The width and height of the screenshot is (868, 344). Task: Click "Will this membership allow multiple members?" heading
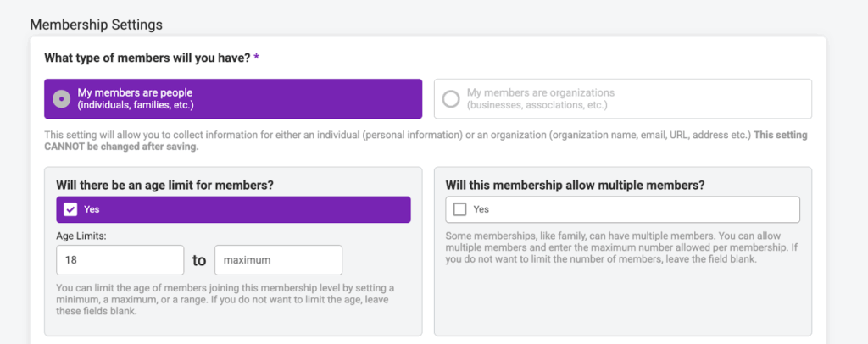pos(576,185)
